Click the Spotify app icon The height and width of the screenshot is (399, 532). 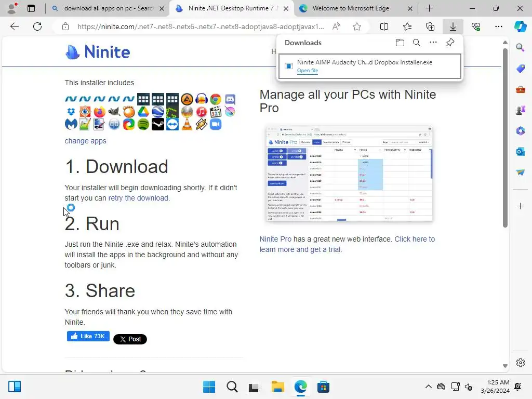click(143, 124)
